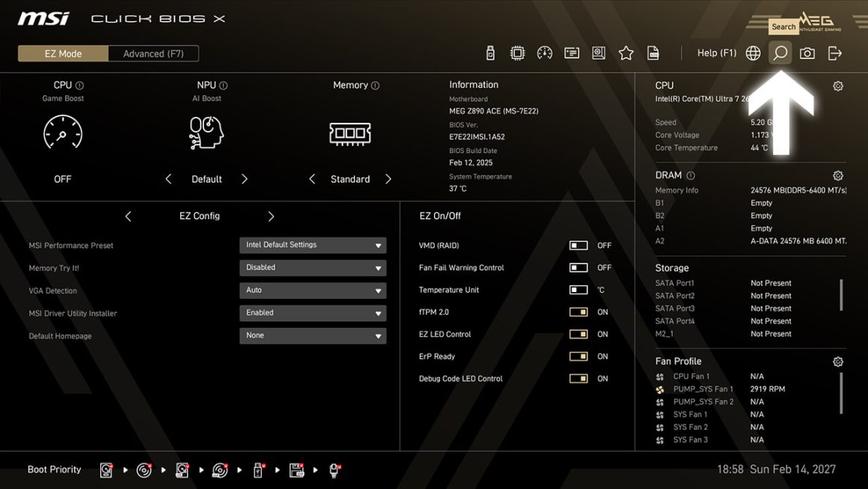868x489 pixels.
Task: Click the right arrow next to EZ Config
Action: (271, 216)
